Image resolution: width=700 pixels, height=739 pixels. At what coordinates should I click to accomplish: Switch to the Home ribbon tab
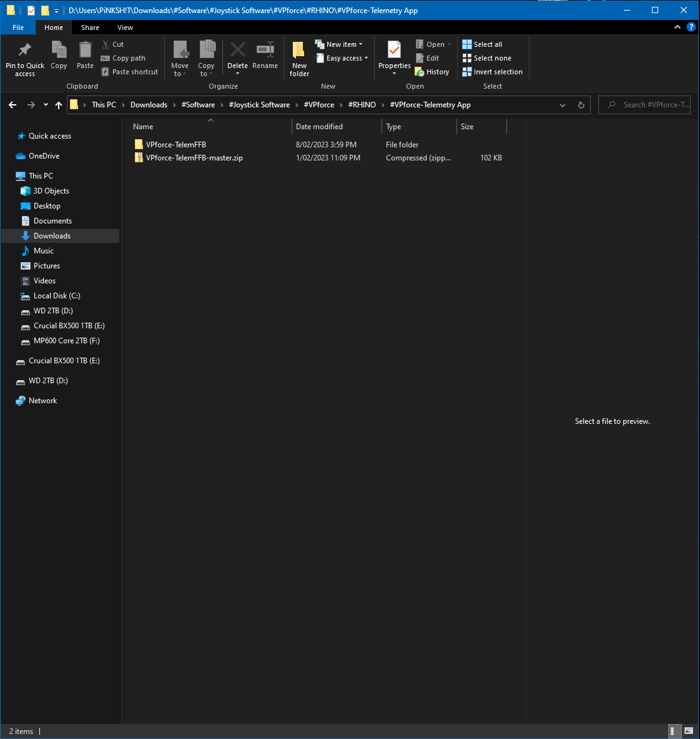[54, 27]
